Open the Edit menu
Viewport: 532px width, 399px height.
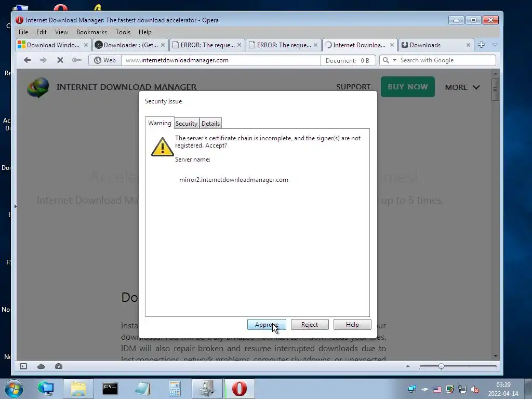[42, 32]
